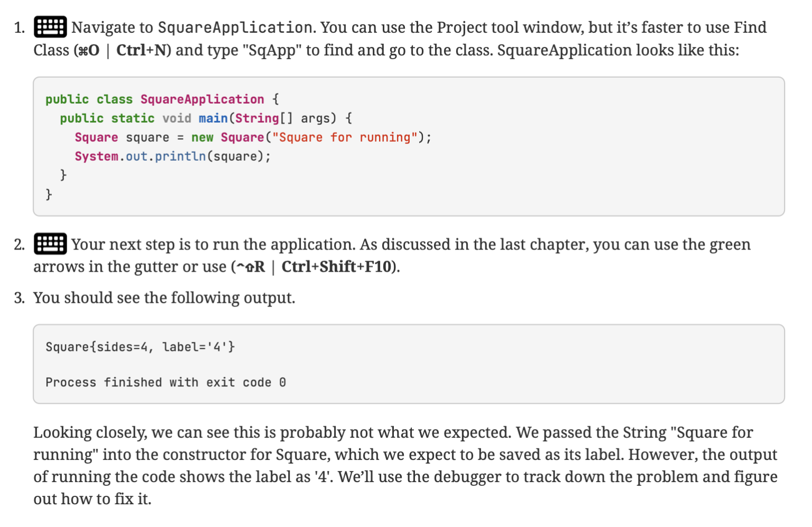
Task: Click the keyboard icon beside step 1
Action: (50, 27)
